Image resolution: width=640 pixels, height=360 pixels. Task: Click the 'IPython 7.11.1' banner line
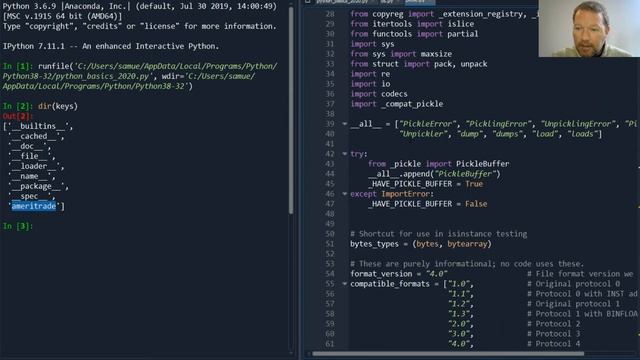click(x=111, y=46)
